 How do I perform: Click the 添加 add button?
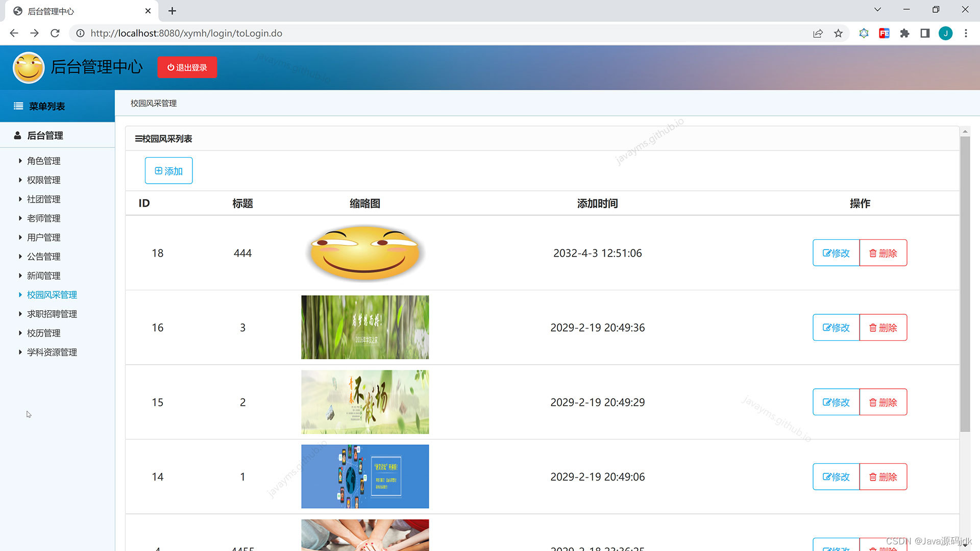[x=168, y=171]
